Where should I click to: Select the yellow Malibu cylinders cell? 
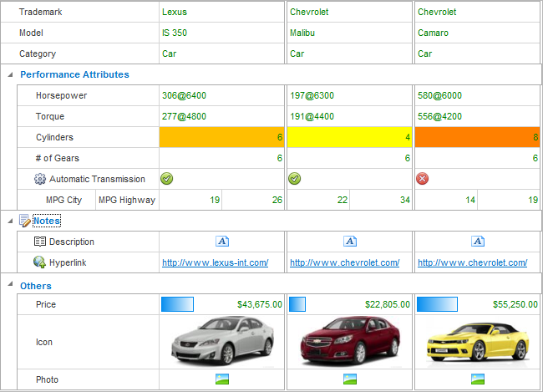[349, 137]
